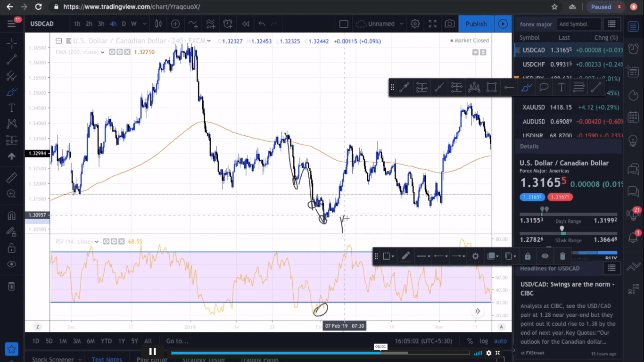Change brush line color with the pencil swatch
This screenshot has width=644, height=362.
[x=406, y=256]
